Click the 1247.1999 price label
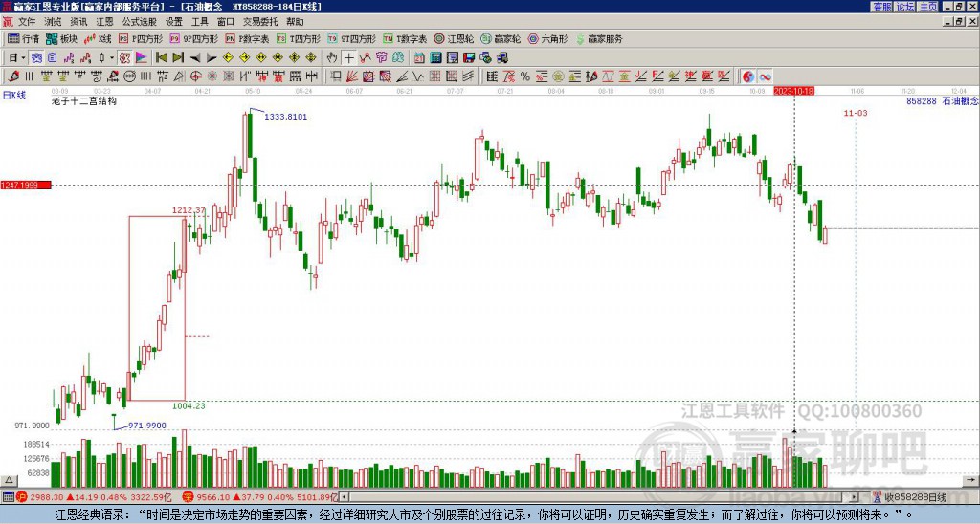Image resolution: width=980 pixels, height=524 pixels. [25, 186]
